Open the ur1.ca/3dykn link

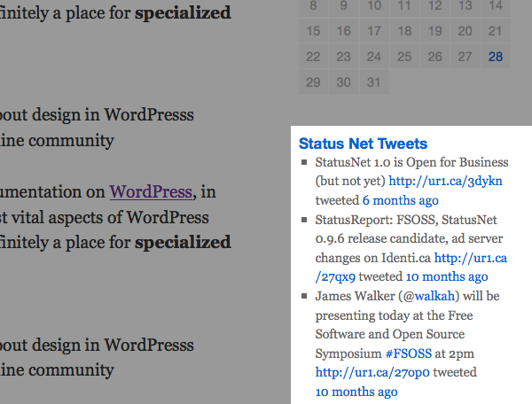445,181
